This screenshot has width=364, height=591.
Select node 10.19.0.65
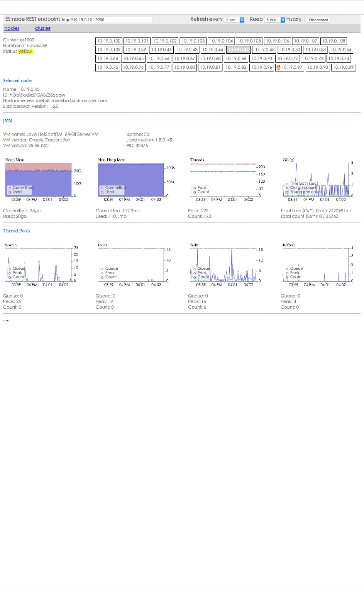133,59
